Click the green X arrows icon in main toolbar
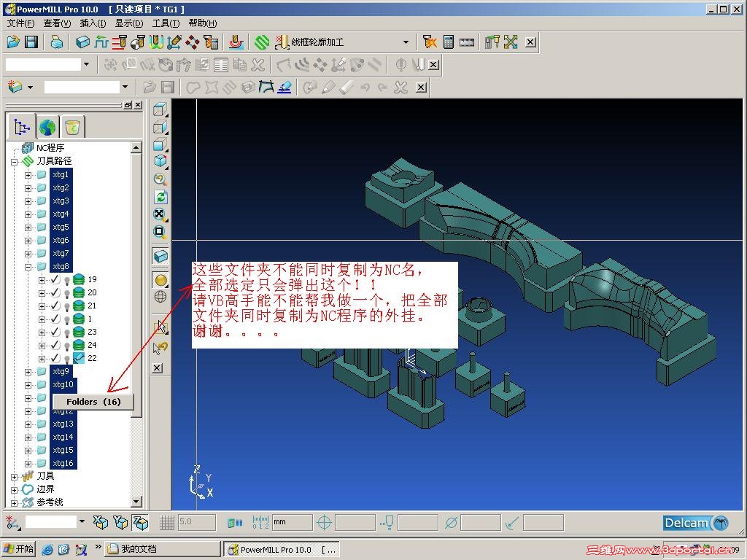 pos(511,42)
